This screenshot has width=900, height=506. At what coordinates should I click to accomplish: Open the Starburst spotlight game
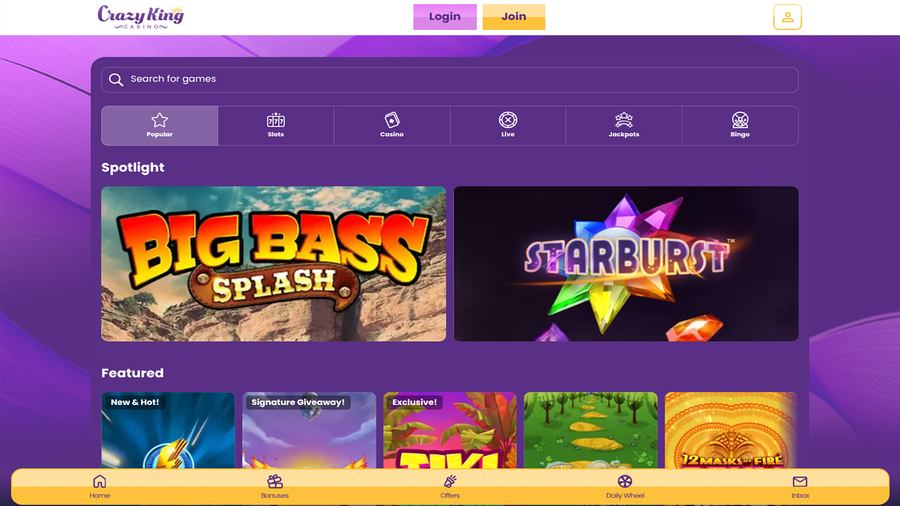click(x=626, y=264)
